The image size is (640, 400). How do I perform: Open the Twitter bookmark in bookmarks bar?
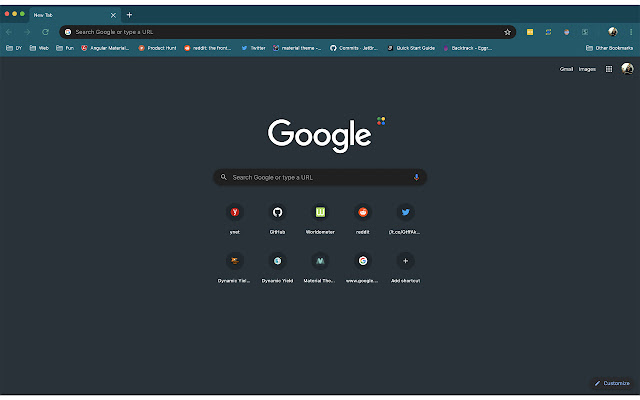pyautogui.click(x=253, y=48)
